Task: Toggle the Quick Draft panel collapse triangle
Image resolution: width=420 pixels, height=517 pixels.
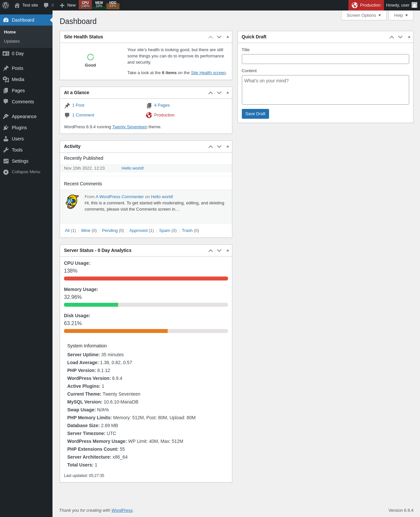Action: click(409, 37)
